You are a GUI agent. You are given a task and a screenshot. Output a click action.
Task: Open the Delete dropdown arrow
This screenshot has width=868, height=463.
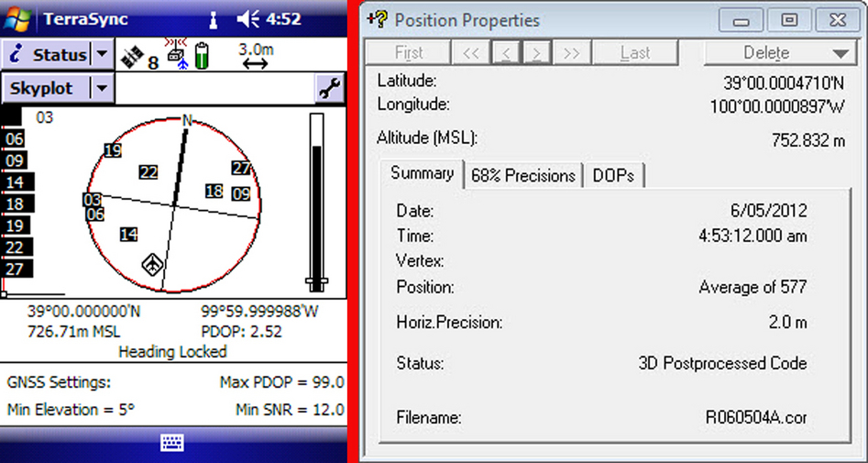click(x=841, y=54)
